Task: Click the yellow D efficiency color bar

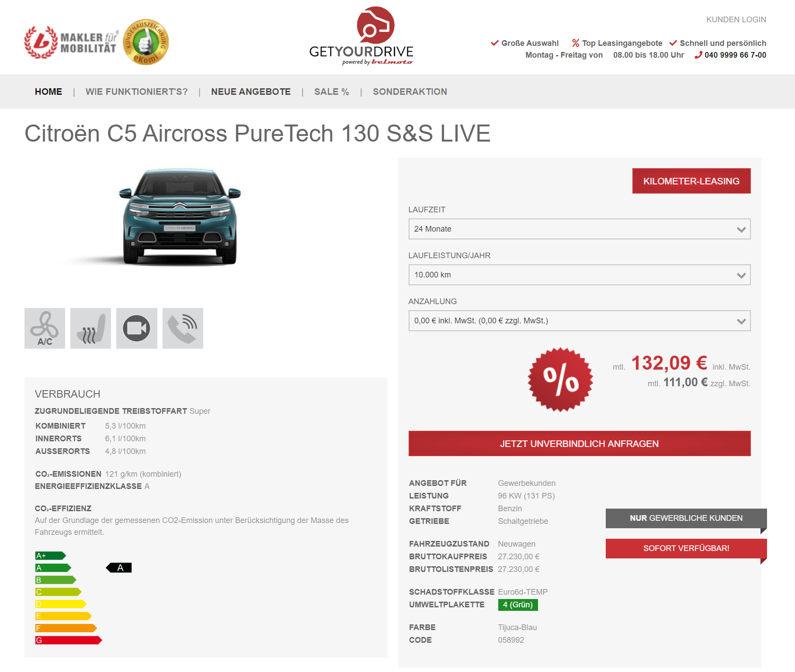Action: coord(61,604)
